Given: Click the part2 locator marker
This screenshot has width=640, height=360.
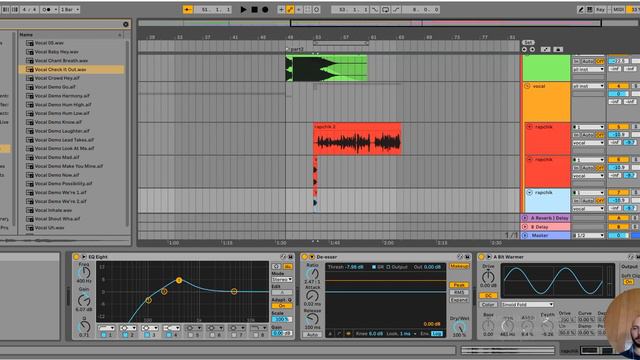Looking at the screenshot, I should (296, 49).
